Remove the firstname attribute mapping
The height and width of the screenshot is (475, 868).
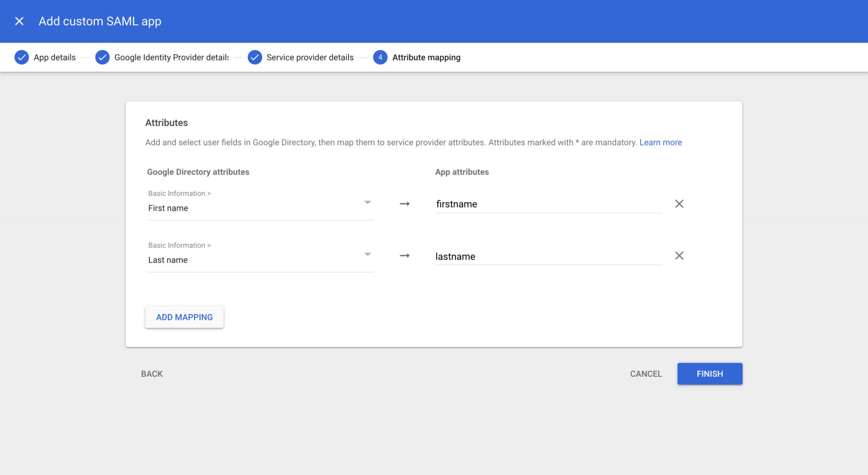pos(679,204)
